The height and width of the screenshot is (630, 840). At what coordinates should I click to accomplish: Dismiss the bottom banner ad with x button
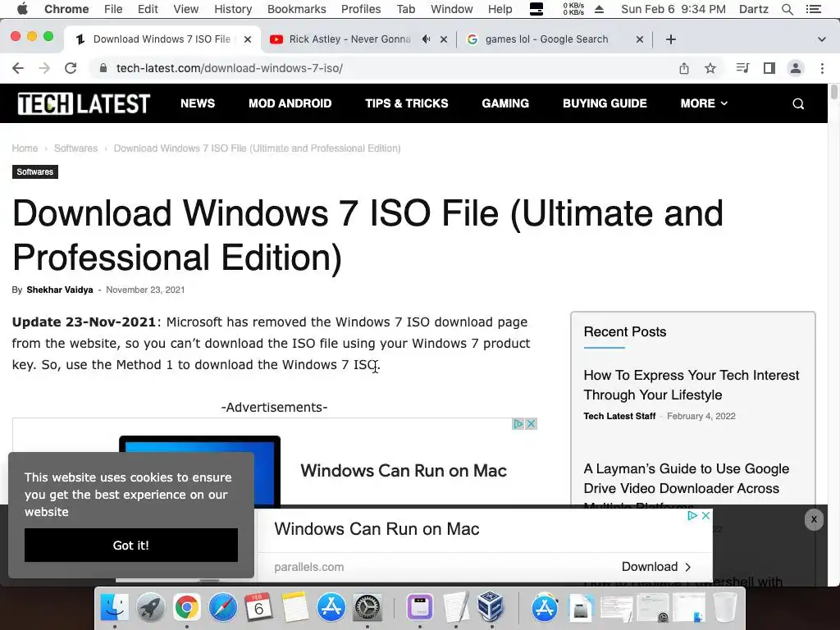coord(814,519)
